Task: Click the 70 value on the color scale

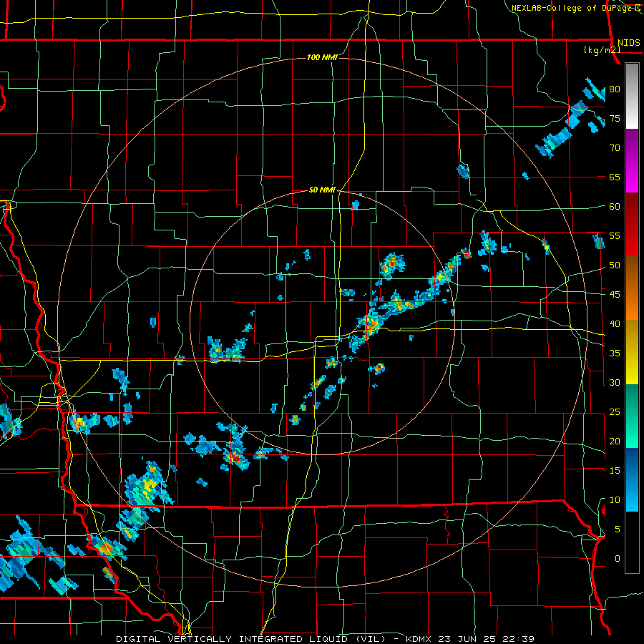Action: pyautogui.click(x=615, y=148)
